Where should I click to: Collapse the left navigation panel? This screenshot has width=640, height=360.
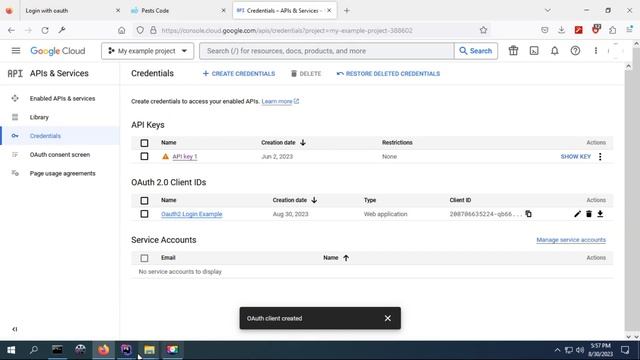[x=15, y=329]
